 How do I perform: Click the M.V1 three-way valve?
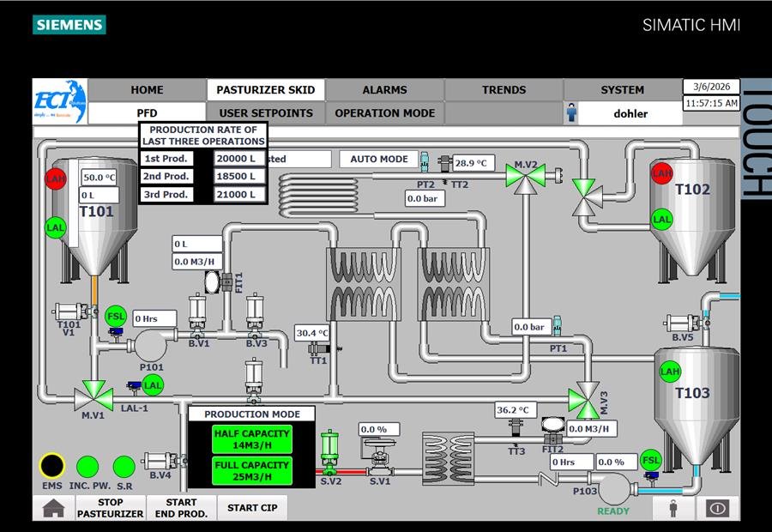coord(93,396)
